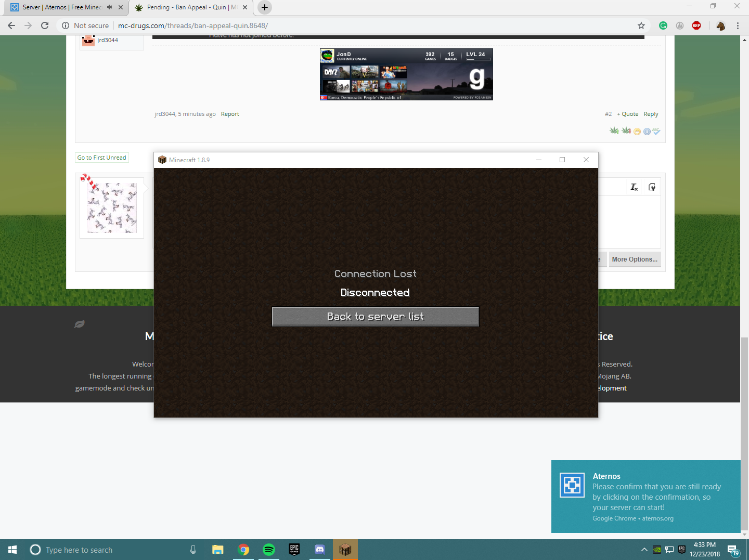This screenshot has width=749, height=560.
Task: Open the network status tray icon
Action: 669,550
